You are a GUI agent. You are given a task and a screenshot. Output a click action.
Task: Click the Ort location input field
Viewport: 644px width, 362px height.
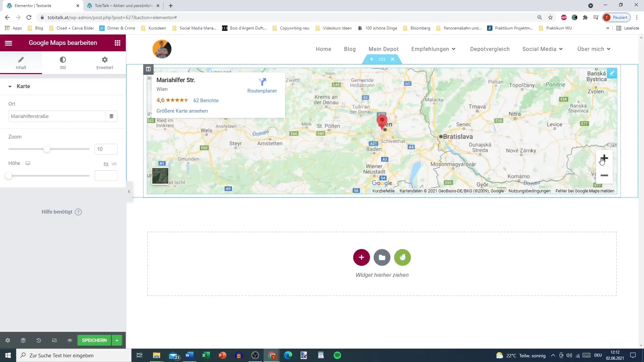(x=57, y=116)
